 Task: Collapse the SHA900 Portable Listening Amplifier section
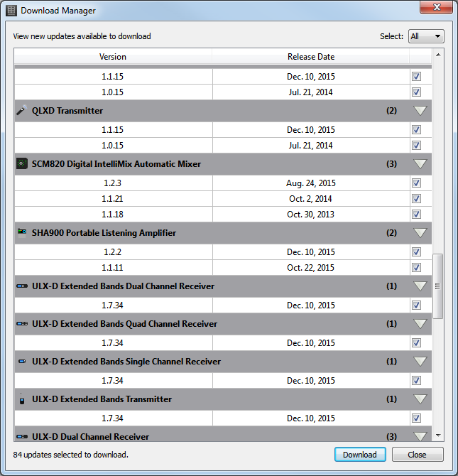pos(420,233)
